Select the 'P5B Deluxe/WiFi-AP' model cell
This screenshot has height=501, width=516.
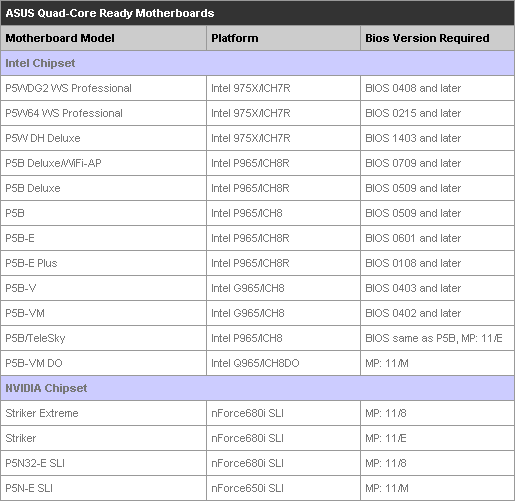coord(103,163)
